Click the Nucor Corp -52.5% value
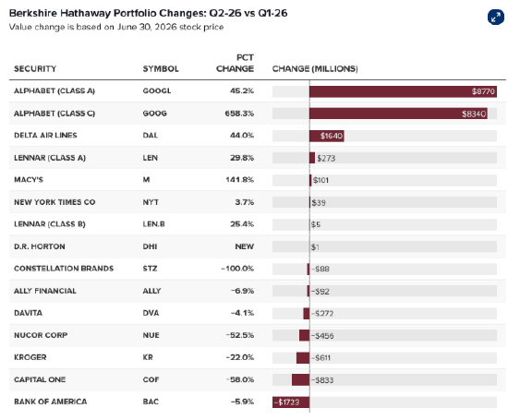Viewport: 508px width, 420px height. tap(240, 335)
